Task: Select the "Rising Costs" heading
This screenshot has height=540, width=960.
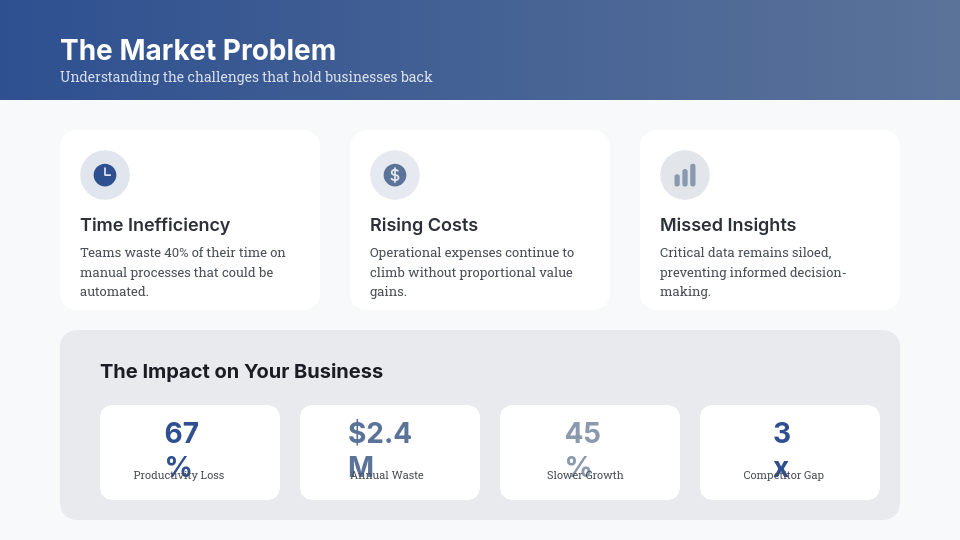Action: (424, 225)
